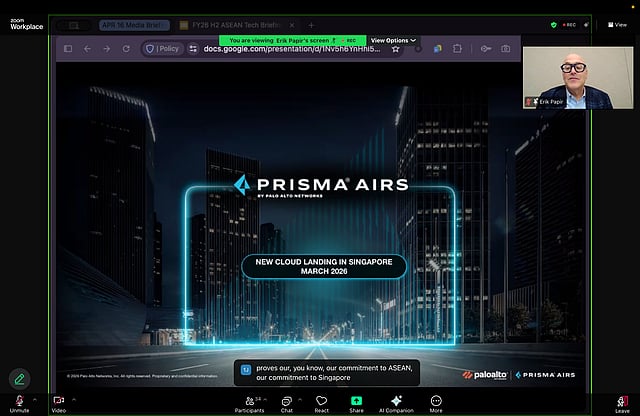
Task: Click the green Share screen button
Action: pos(356,402)
